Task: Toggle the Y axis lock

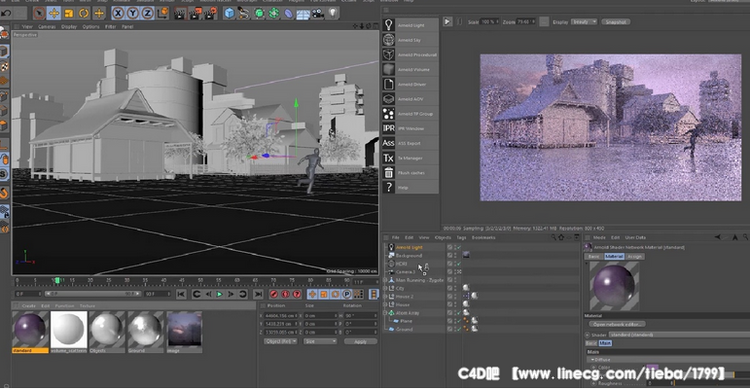Action: [x=132, y=13]
